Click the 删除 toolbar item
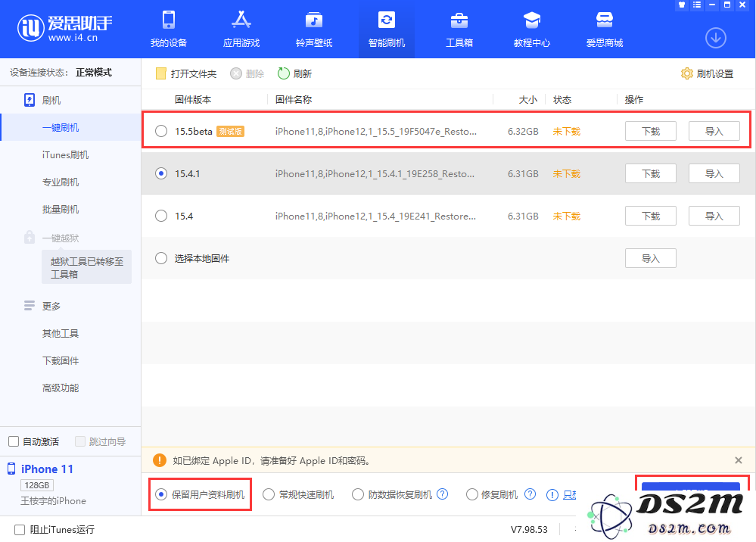 (247, 73)
